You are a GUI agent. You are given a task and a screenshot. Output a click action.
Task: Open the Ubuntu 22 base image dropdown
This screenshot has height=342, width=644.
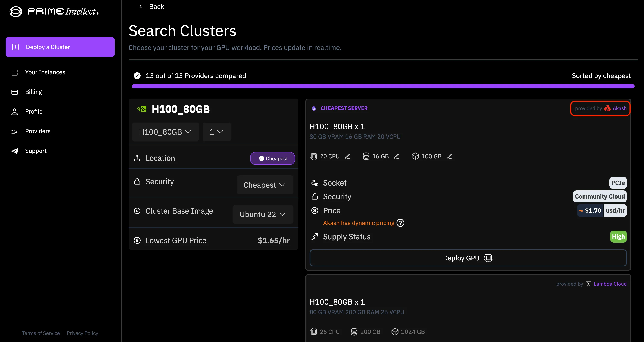[x=263, y=214]
